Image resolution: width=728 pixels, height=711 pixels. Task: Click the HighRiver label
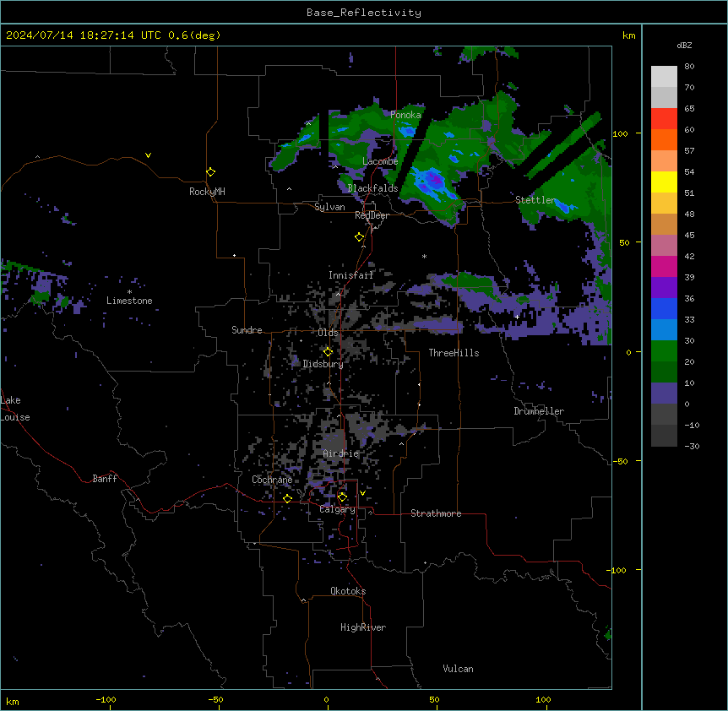point(363,627)
